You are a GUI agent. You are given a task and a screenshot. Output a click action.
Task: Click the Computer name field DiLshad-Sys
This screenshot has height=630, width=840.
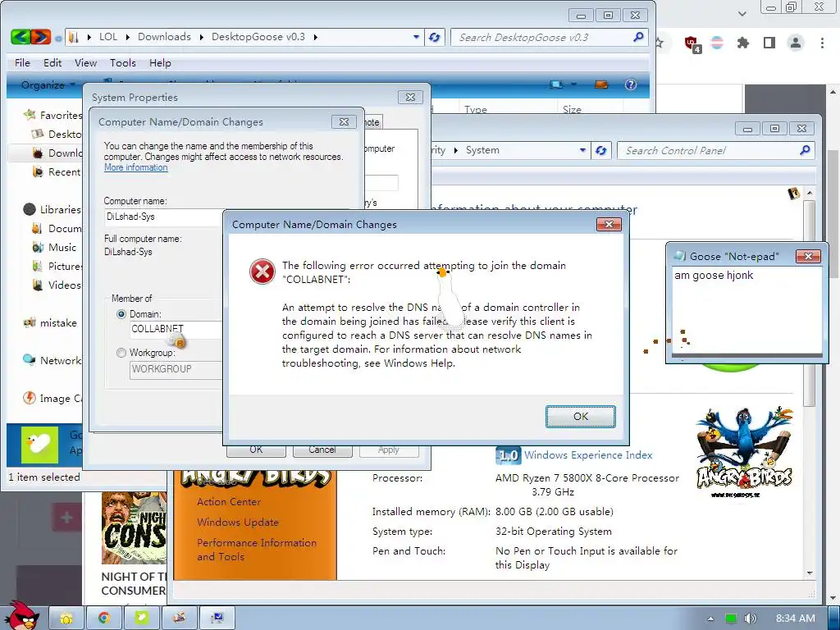(x=164, y=217)
